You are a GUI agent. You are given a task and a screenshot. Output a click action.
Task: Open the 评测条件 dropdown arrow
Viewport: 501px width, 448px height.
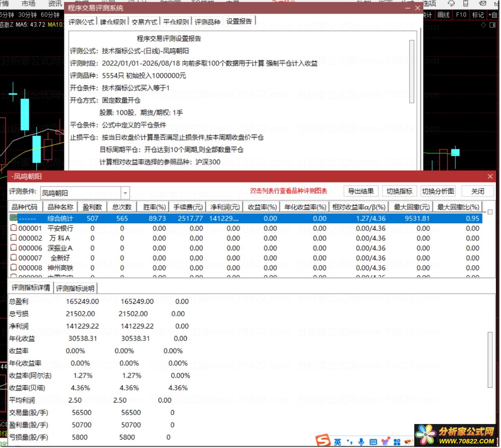(126, 193)
